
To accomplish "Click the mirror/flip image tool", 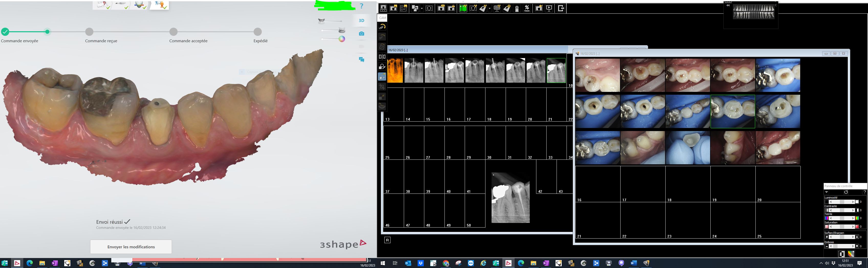I will click(382, 57).
